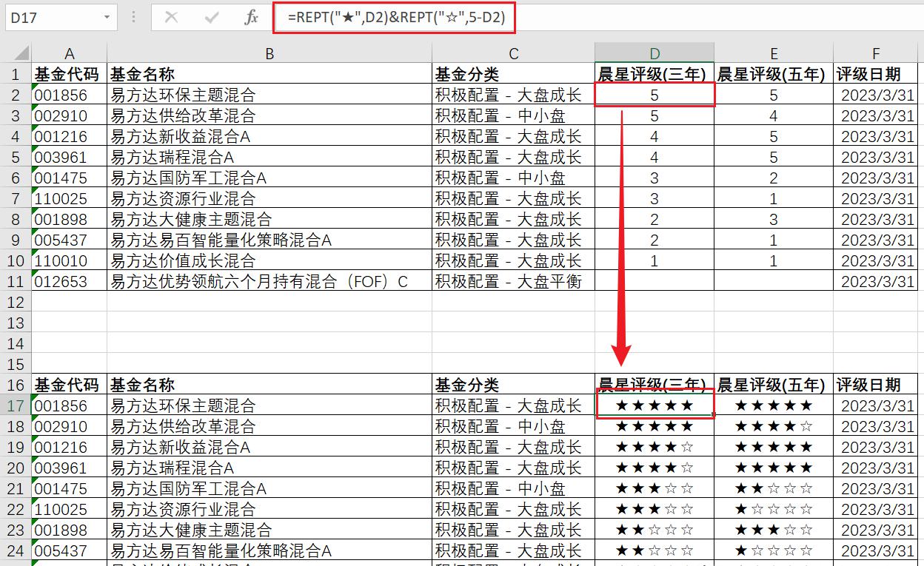Image resolution: width=924 pixels, height=566 pixels.
Task: Click cell E1 晨星评级(五年) header
Action: (774, 74)
